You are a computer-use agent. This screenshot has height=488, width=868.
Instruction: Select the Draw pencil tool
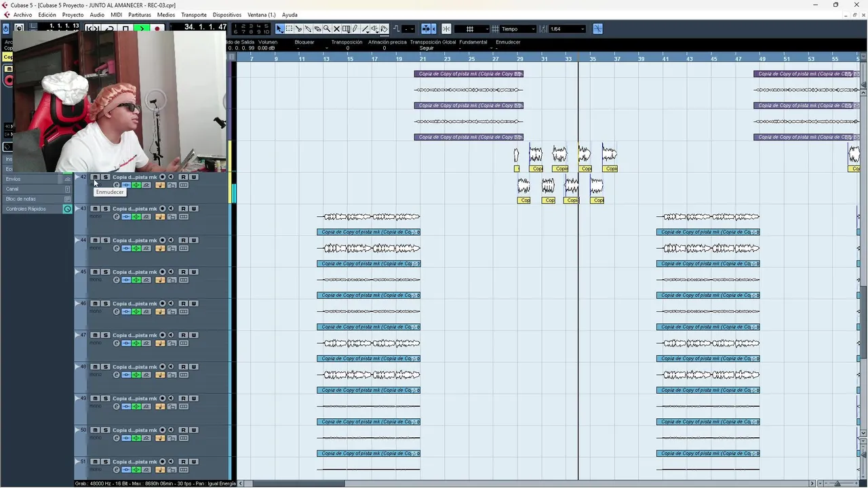coord(355,29)
